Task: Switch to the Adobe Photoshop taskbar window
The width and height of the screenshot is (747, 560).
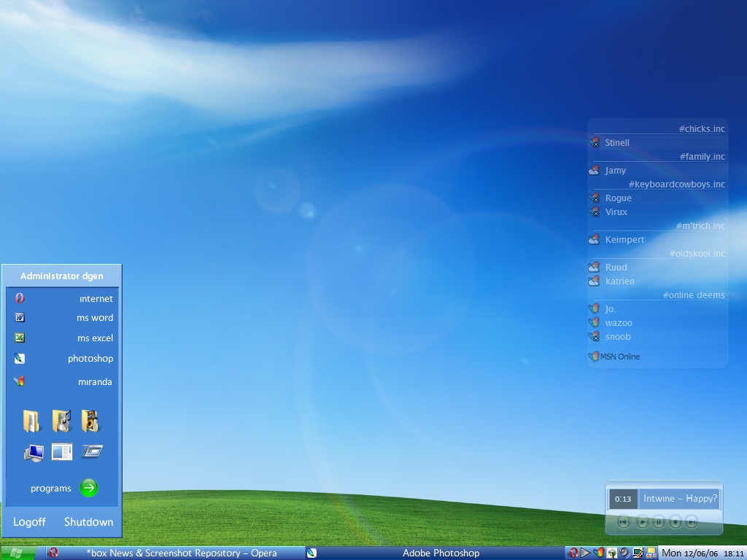Action: (x=436, y=553)
